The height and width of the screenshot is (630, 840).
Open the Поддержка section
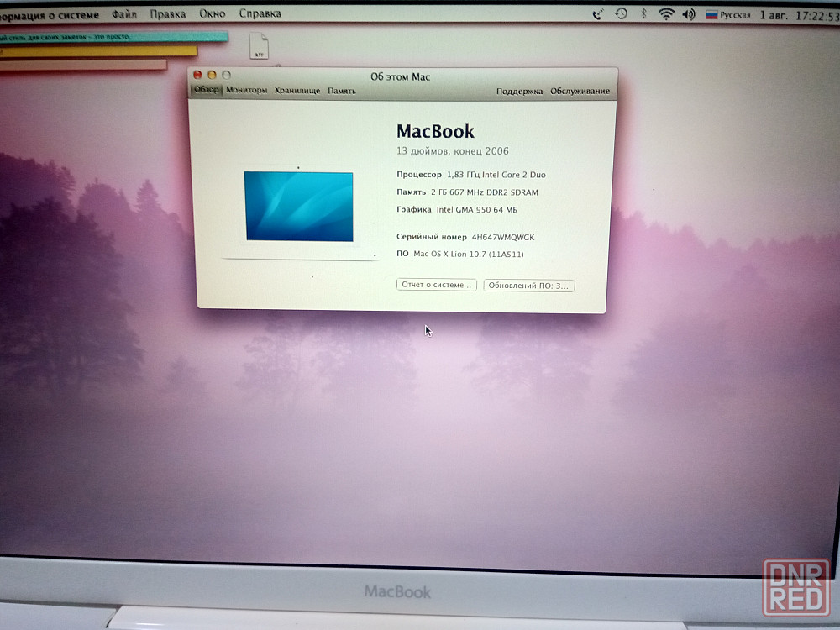519,91
